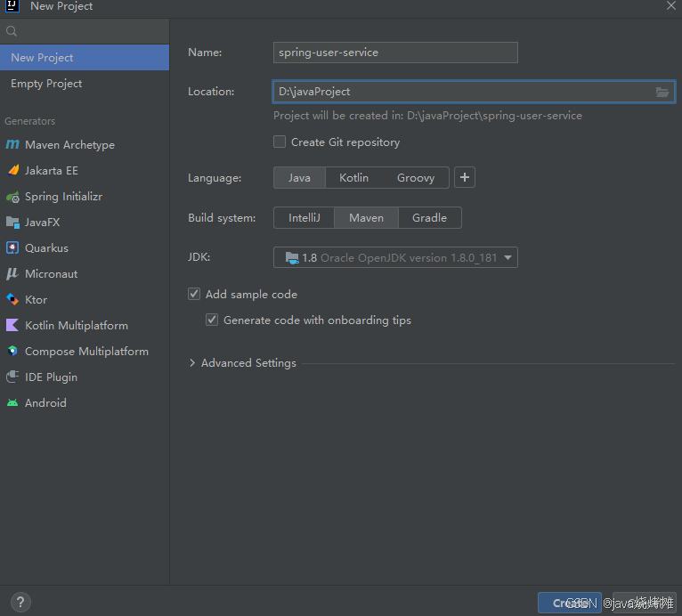682x616 pixels.
Task: Select Jakarta EE label text
Action: (52, 170)
